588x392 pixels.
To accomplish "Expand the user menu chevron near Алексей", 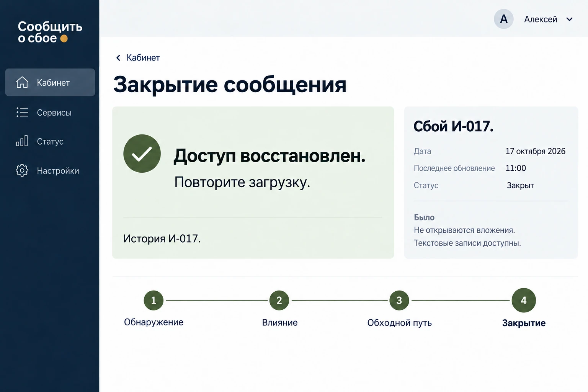I will tap(570, 19).
